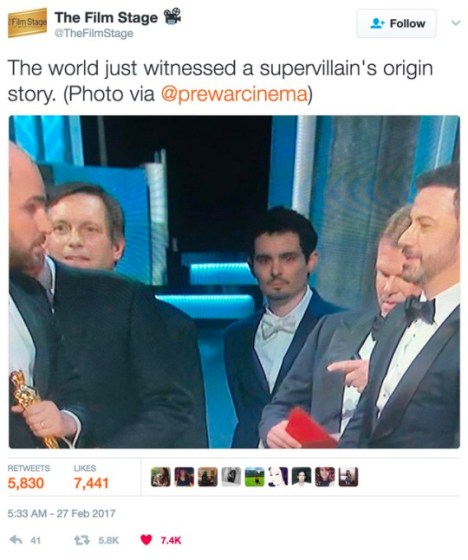Click the follow person-plus icon

(x=377, y=24)
